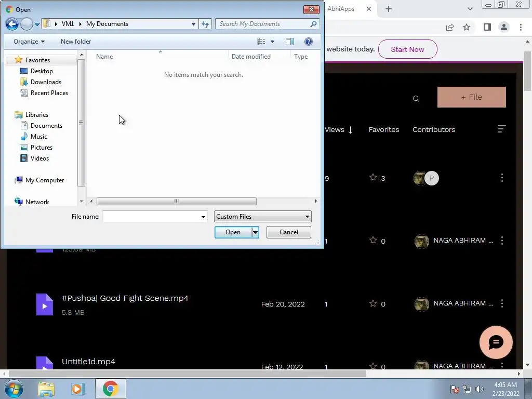Select the Documents library

(46, 126)
